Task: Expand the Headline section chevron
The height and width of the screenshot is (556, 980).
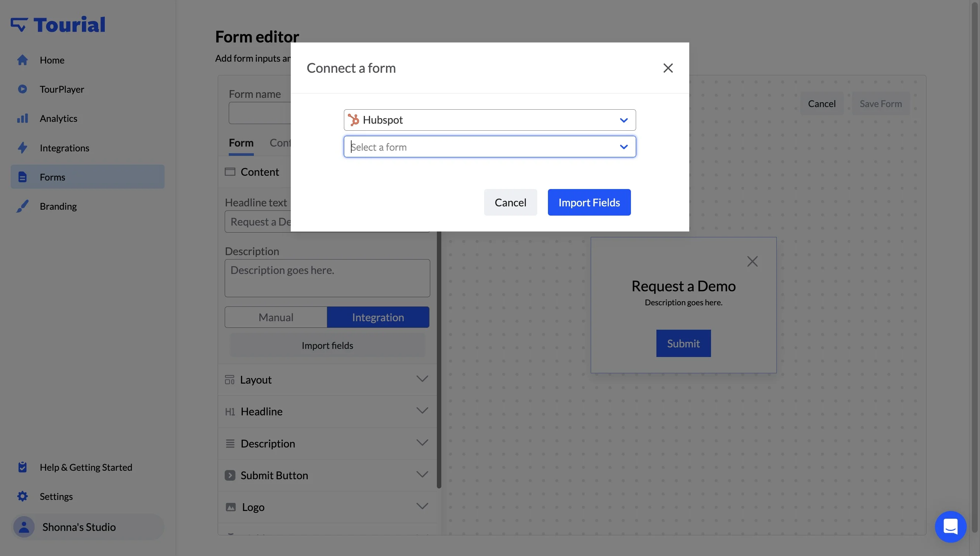Action: pos(422,411)
